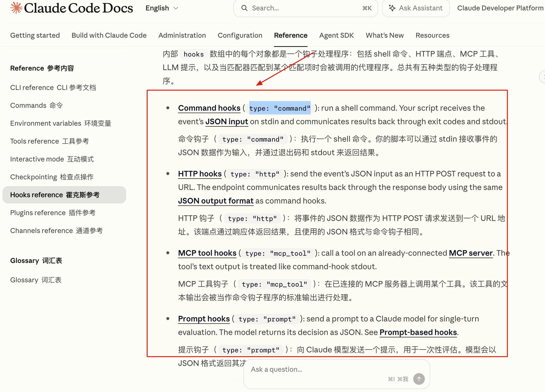
Task: Click the Reference 参考内容 sidebar heading
Action: (x=42, y=68)
